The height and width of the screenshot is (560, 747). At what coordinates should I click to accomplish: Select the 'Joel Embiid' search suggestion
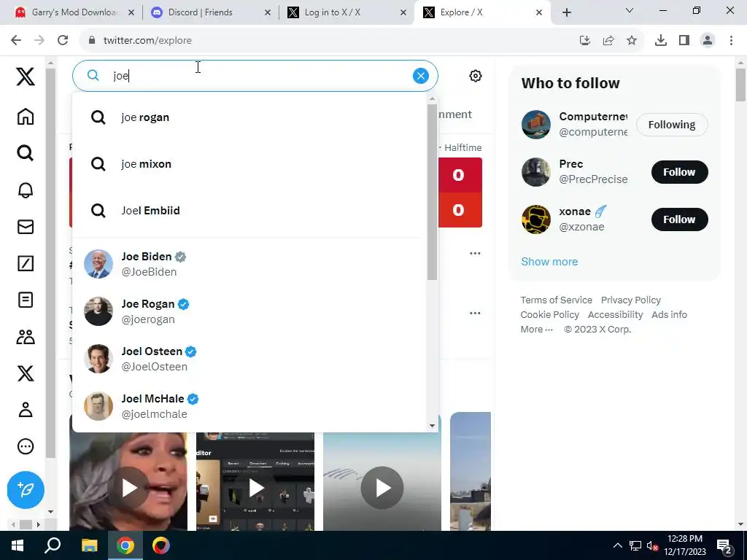click(x=249, y=211)
